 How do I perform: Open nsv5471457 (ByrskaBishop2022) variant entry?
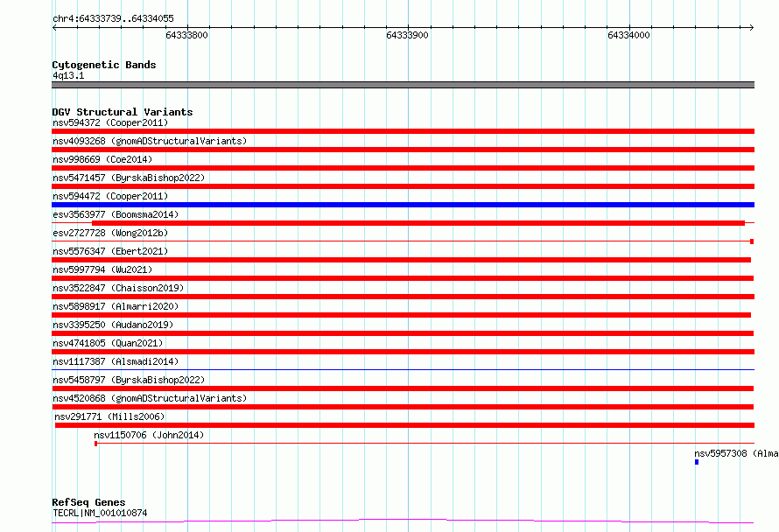pos(129,178)
